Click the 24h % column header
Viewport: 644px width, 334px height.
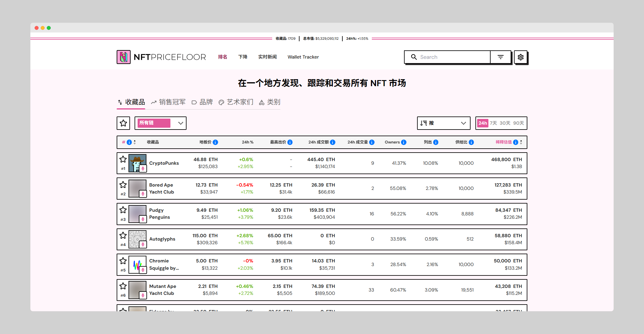click(x=248, y=142)
